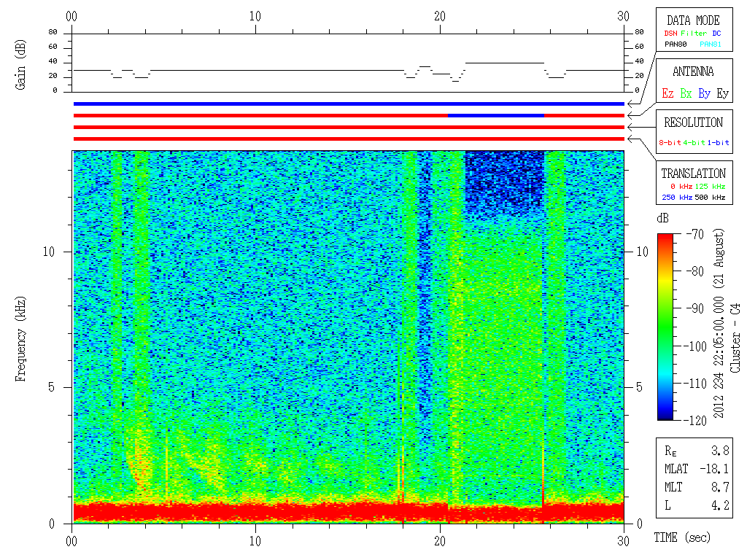
Task: Click the RESOLUTION legend title
Action: (694, 122)
